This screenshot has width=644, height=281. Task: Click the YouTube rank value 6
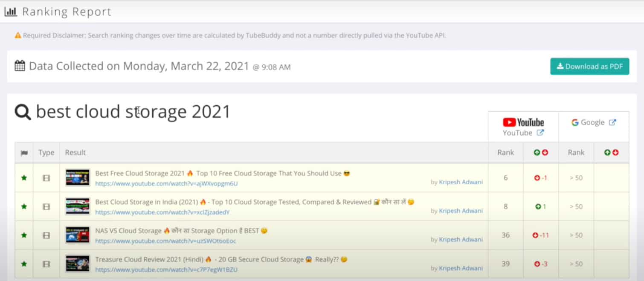pyautogui.click(x=505, y=178)
